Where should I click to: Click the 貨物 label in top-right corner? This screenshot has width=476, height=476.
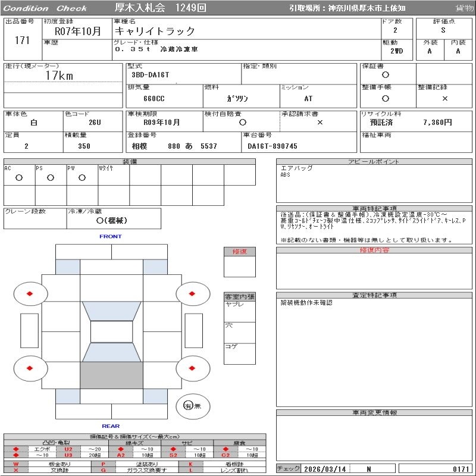tap(464, 8)
